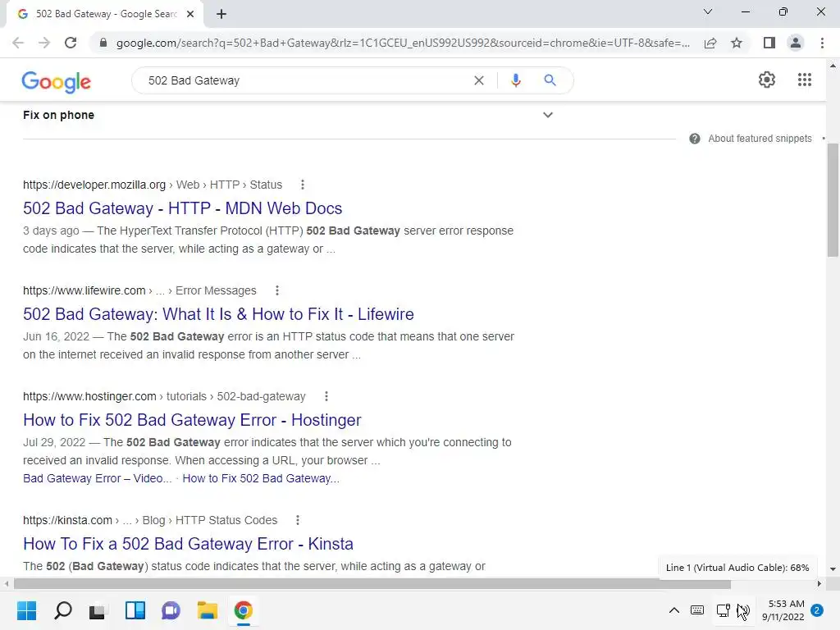Screen dimensions: 840x630
Task: Start voice search with microphone icon
Action: 516,80
